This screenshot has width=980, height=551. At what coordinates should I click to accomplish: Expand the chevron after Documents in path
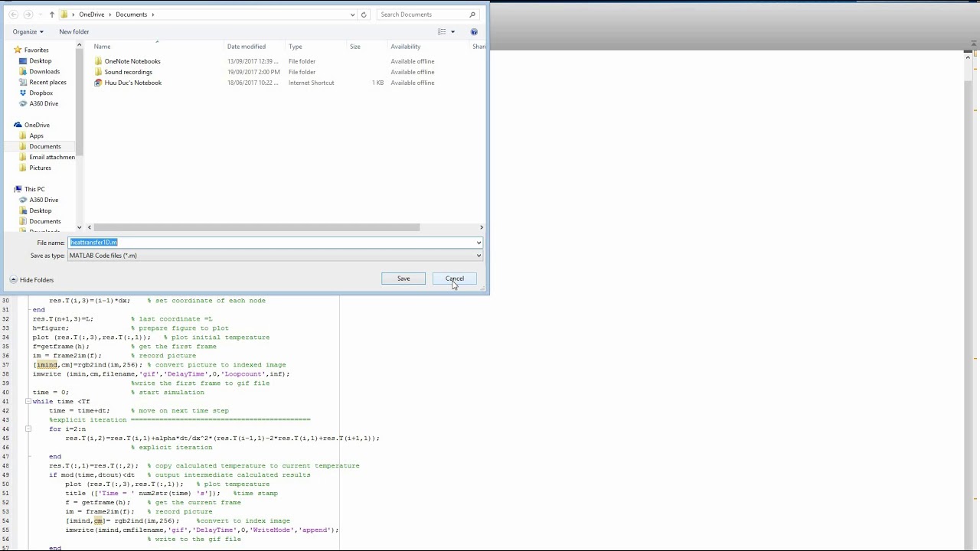(152, 15)
